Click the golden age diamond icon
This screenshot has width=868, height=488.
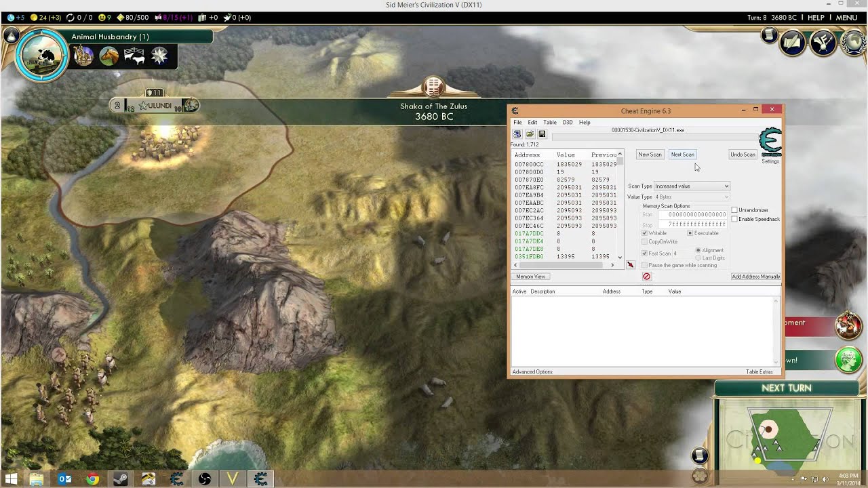coord(121,18)
